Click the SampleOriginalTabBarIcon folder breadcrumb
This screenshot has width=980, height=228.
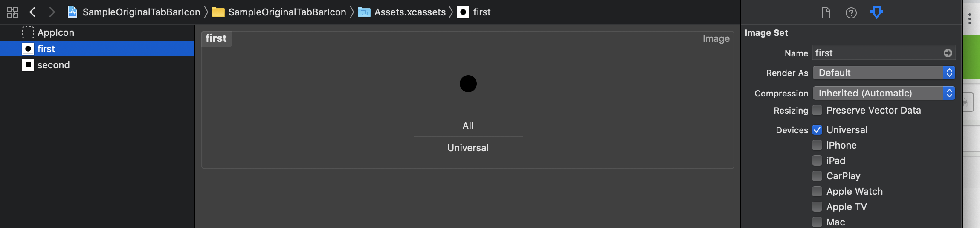tap(287, 12)
